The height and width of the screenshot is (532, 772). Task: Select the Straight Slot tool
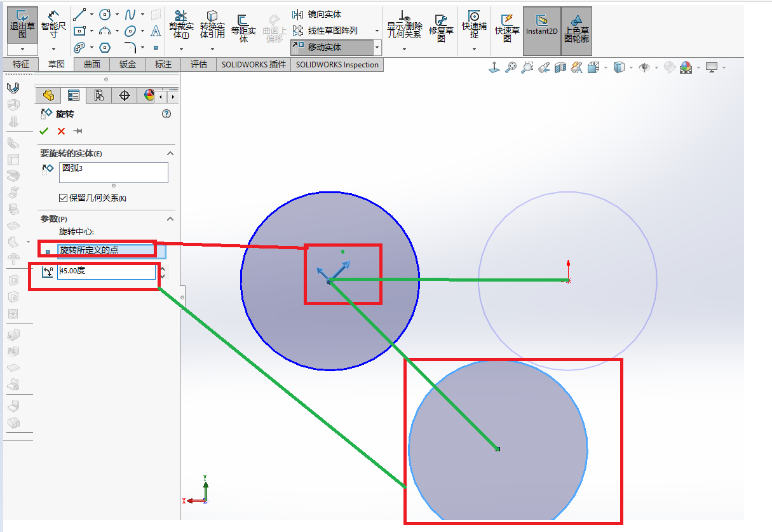[x=79, y=47]
